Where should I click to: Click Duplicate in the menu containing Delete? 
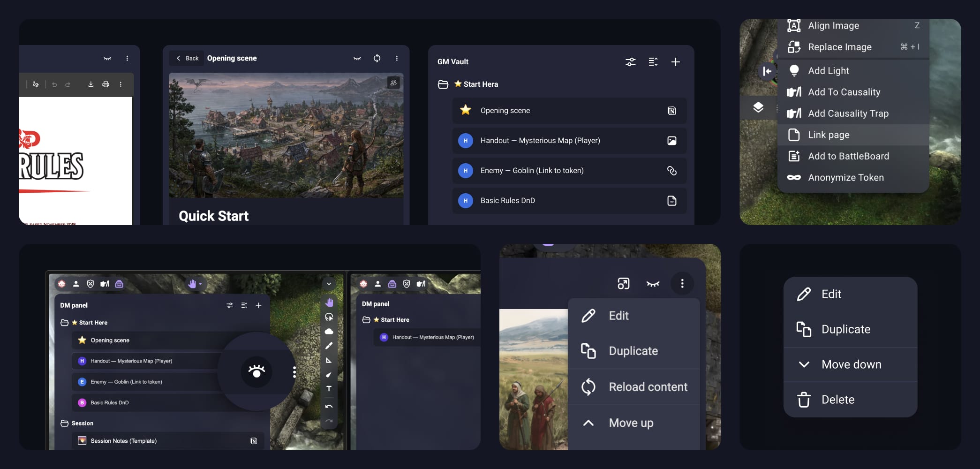[x=851, y=329]
